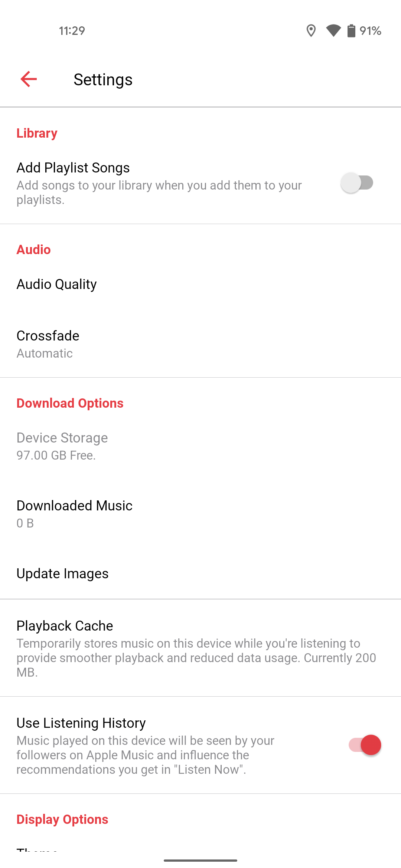401x868 pixels.
Task: Enable the Add Playlist Songs switch
Action: click(357, 183)
